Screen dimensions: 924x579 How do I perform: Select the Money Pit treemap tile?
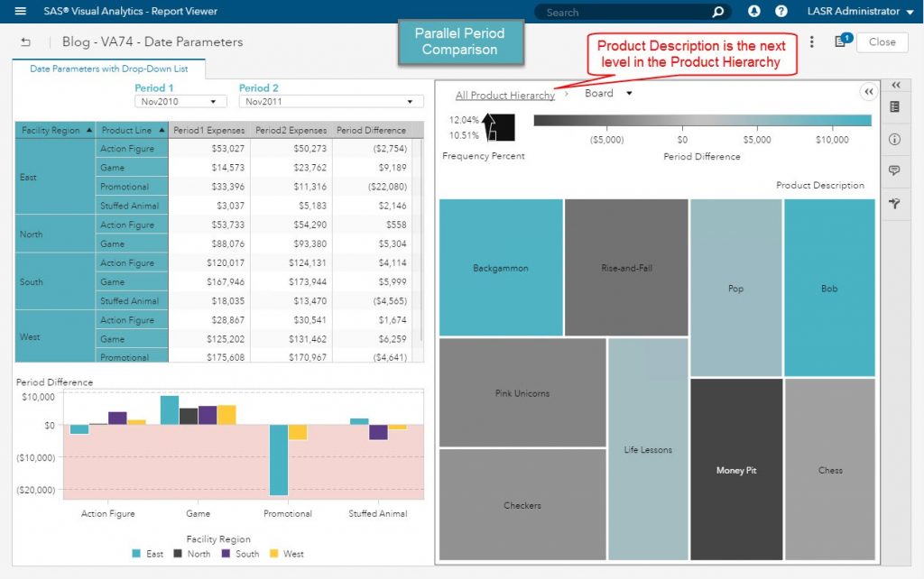(x=736, y=470)
